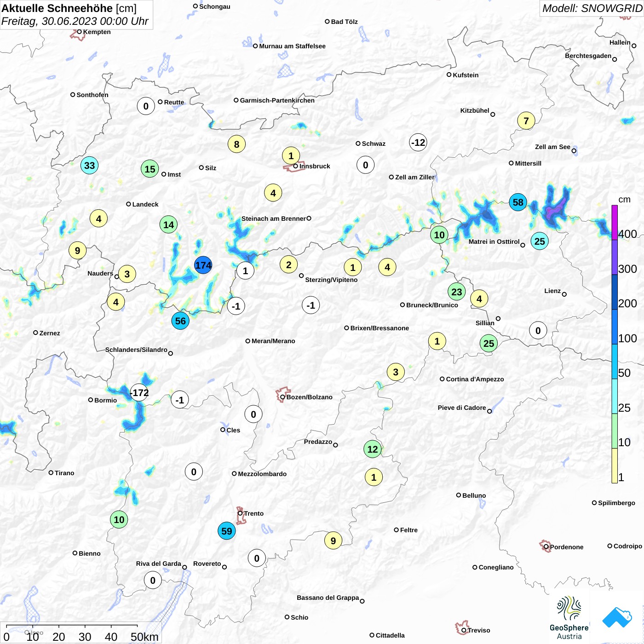
Task: Select the Schlanders/Silandro label
Action: (x=136, y=350)
